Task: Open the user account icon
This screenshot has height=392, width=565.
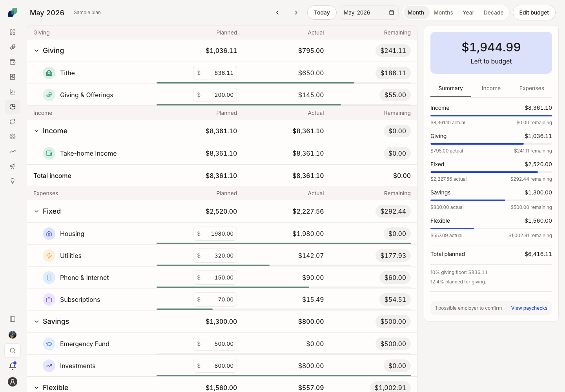Action: pos(13,382)
